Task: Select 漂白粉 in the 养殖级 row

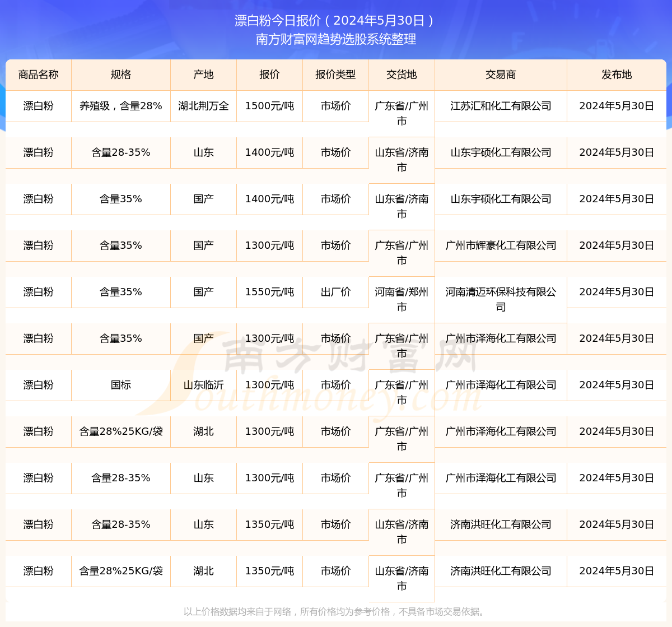Action: tap(38, 106)
